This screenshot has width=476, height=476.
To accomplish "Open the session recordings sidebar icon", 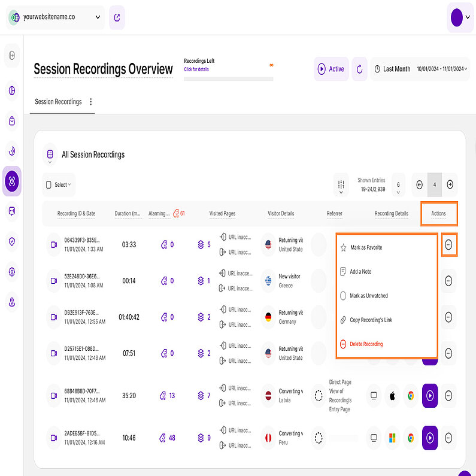I will click(12, 181).
